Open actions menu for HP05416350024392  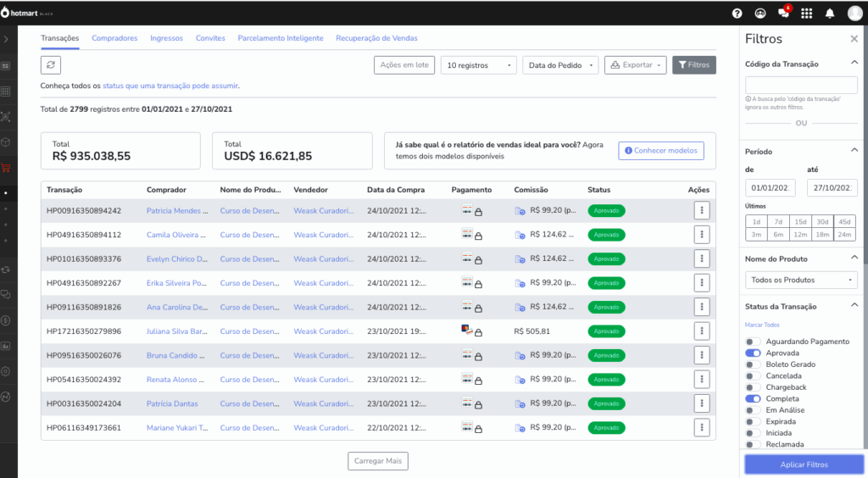702,379
